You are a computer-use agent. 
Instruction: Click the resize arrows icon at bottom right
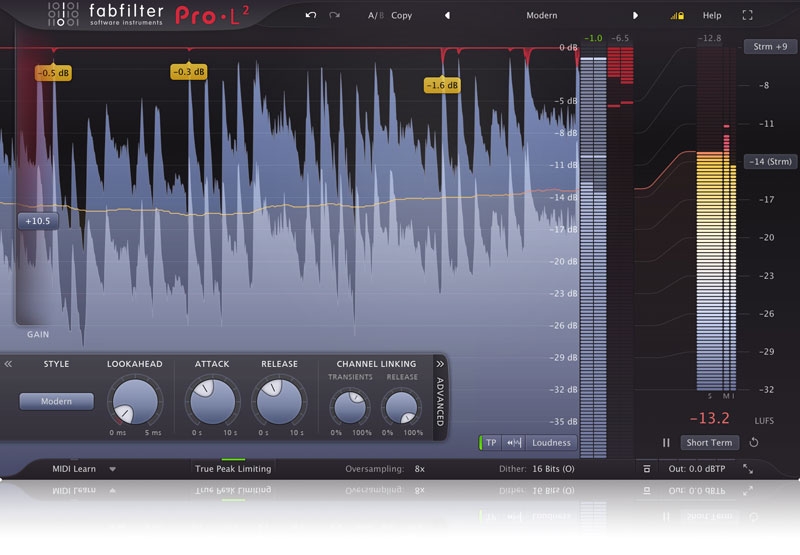pos(748,468)
